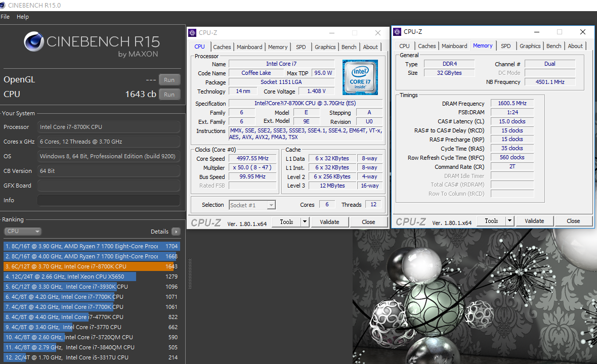Click the Info input field in Cinebench
Image resolution: width=597 pixels, height=364 pixels.
pos(108,200)
